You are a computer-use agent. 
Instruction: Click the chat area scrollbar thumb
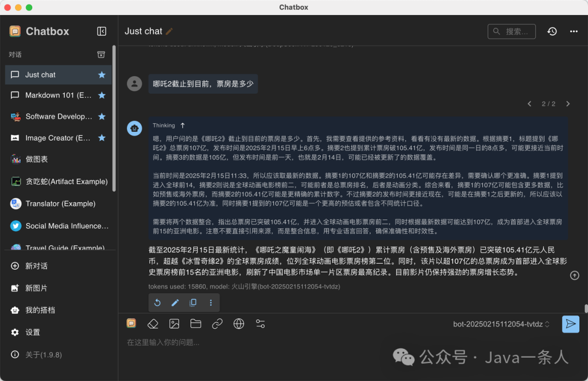point(586,308)
